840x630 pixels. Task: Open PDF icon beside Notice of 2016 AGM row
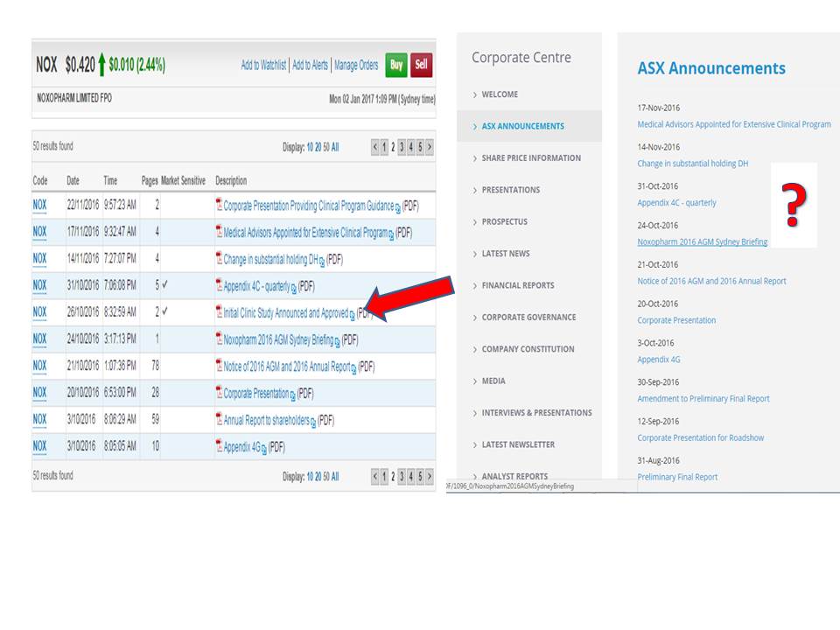(x=219, y=366)
